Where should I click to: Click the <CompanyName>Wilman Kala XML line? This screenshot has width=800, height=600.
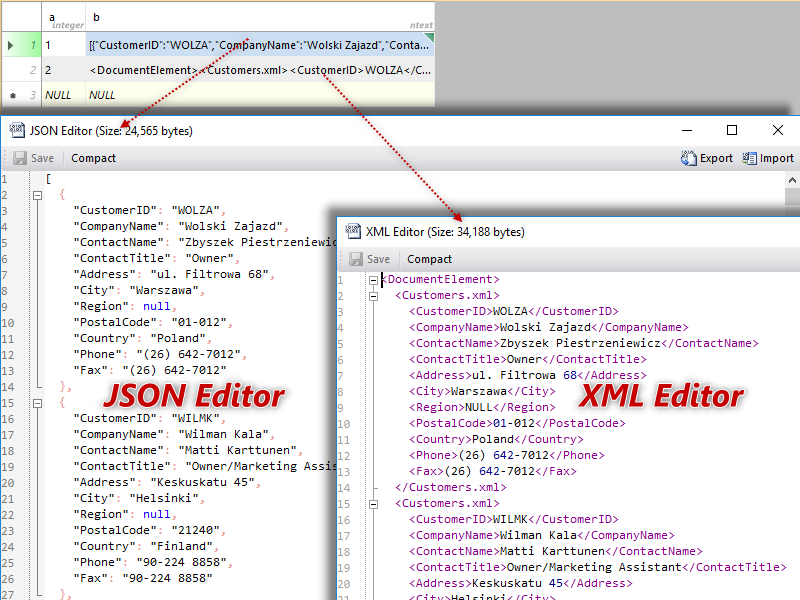tap(541, 535)
